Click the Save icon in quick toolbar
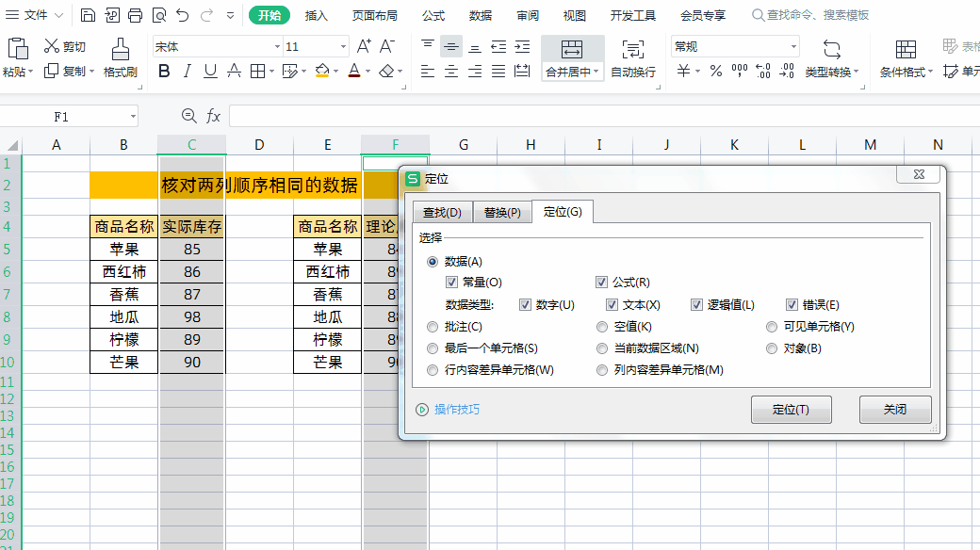The height and width of the screenshot is (550, 980). pos(89,15)
